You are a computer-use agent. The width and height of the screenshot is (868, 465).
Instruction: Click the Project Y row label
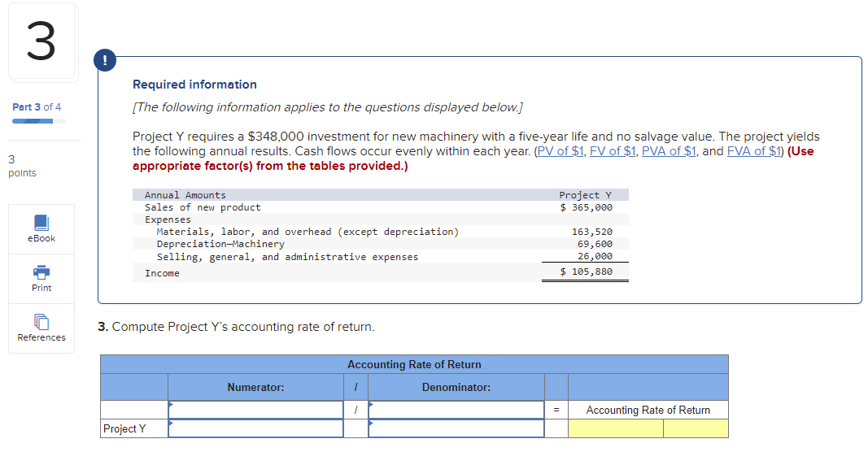(x=124, y=428)
